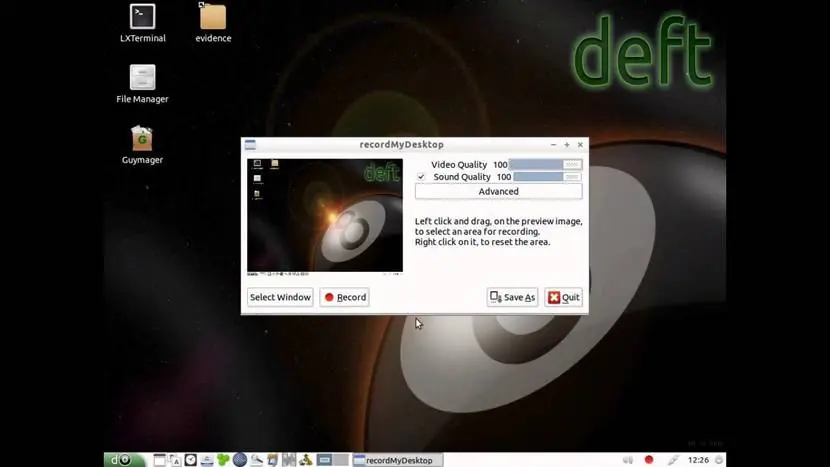Start recording with the Record button
The height and width of the screenshot is (467, 830).
[345, 297]
